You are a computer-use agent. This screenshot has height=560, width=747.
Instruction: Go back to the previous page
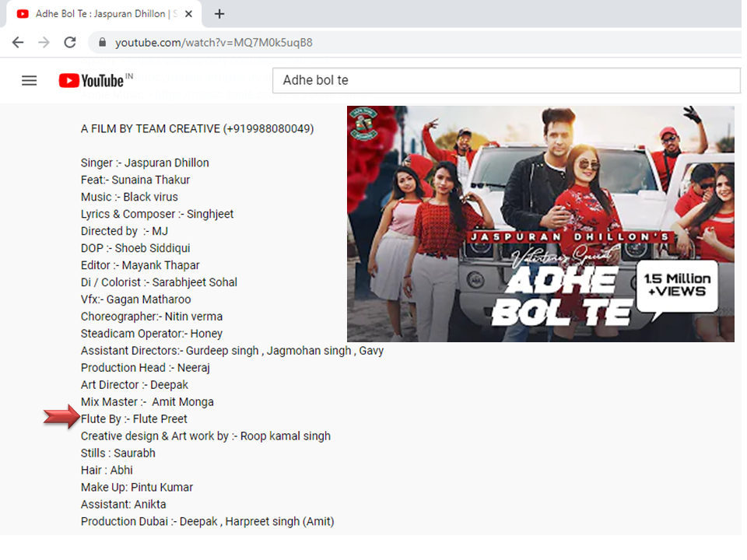pos(18,42)
